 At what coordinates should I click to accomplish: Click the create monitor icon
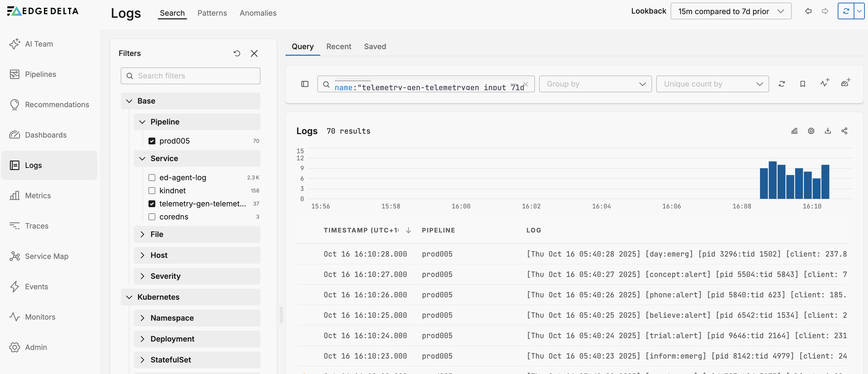(x=824, y=83)
